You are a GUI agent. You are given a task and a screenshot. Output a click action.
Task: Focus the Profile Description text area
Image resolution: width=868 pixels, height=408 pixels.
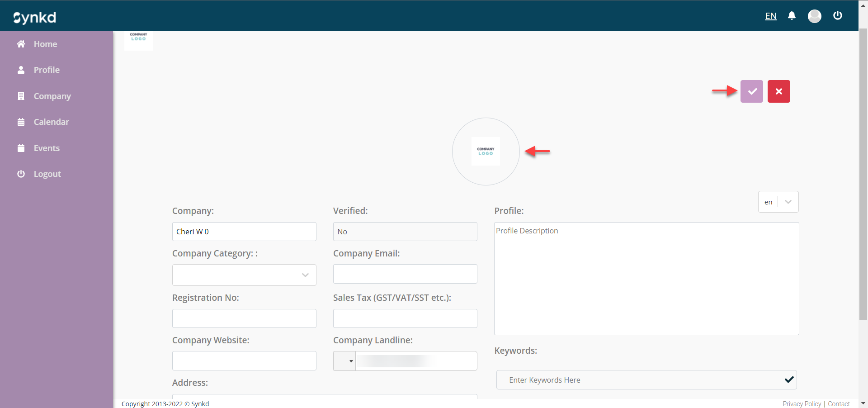pos(646,278)
